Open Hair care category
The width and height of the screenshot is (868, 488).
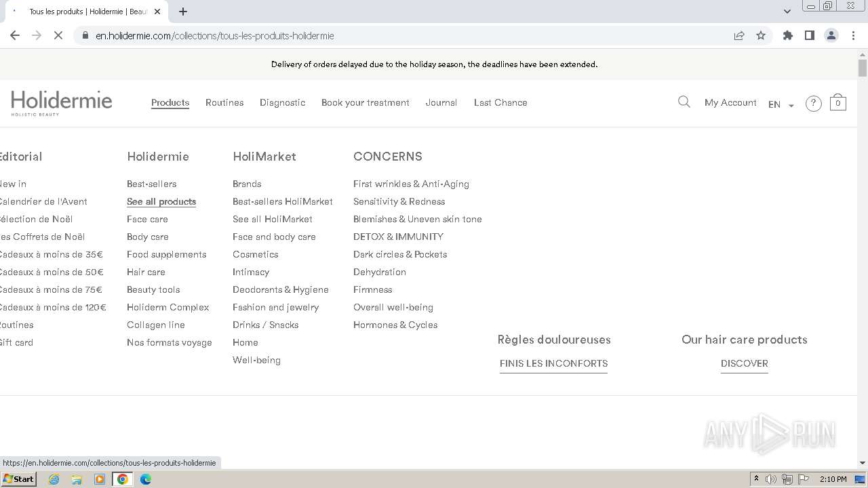[146, 272]
